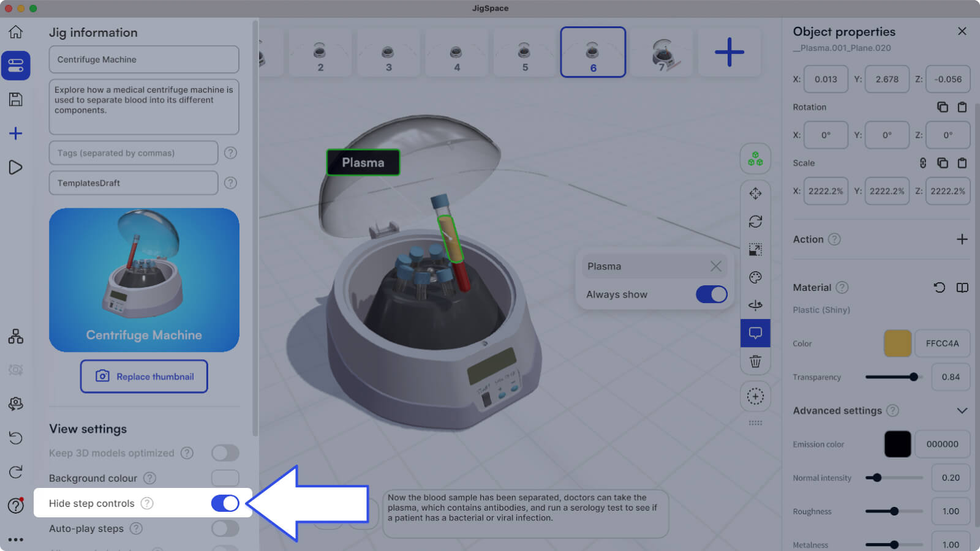Open the more options ellipsis icon
The width and height of the screenshot is (980, 551).
point(16,539)
